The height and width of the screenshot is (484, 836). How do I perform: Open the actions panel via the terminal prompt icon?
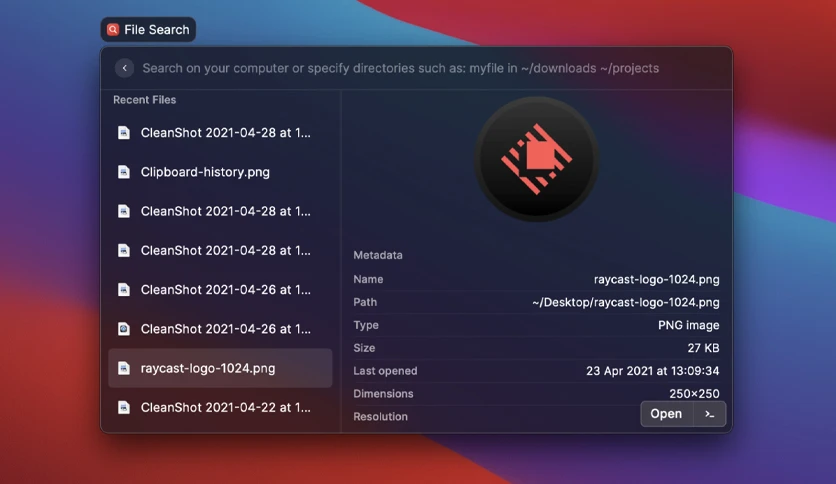pyautogui.click(x=710, y=414)
